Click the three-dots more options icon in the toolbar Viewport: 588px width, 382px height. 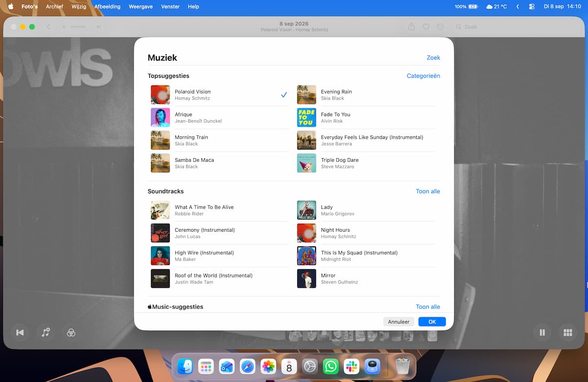coord(441,27)
